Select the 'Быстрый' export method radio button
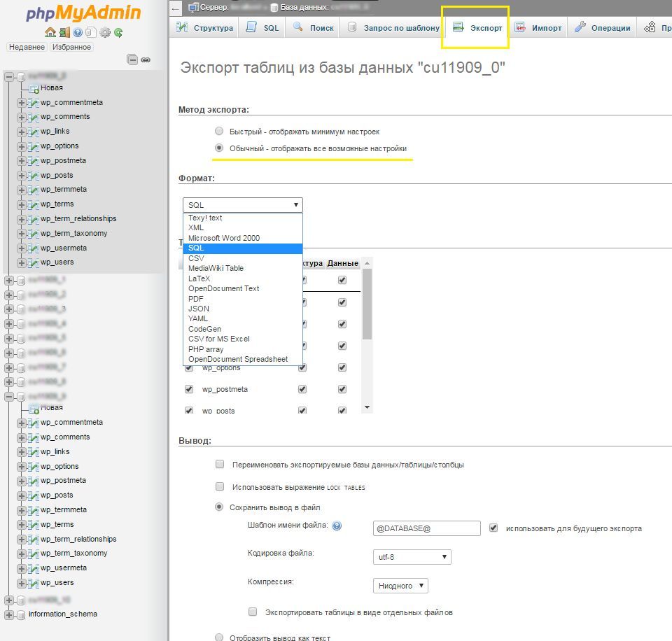 (x=218, y=132)
